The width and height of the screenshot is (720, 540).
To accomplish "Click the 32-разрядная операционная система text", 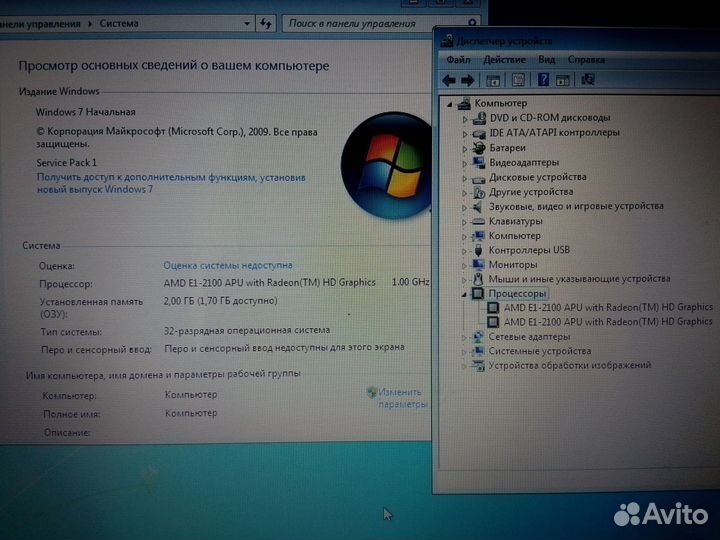I will pos(247,330).
